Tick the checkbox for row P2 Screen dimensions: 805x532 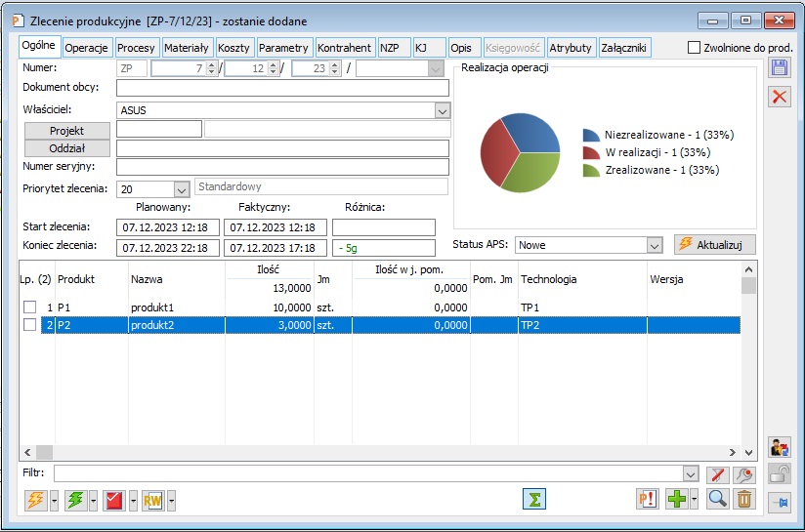(x=30, y=325)
